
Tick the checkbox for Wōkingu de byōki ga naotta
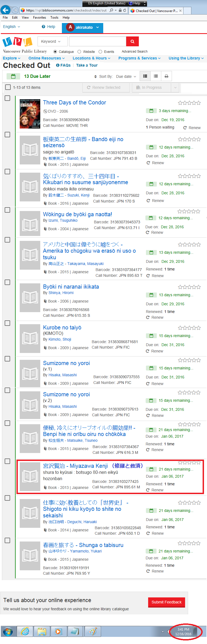point(8,210)
